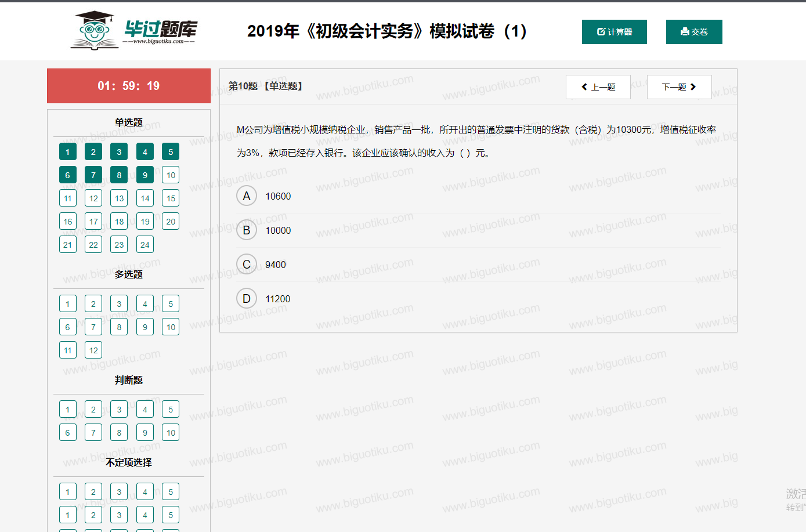Go to next question with 下一题
Viewport: 806px width, 532px height.
coord(680,87)
